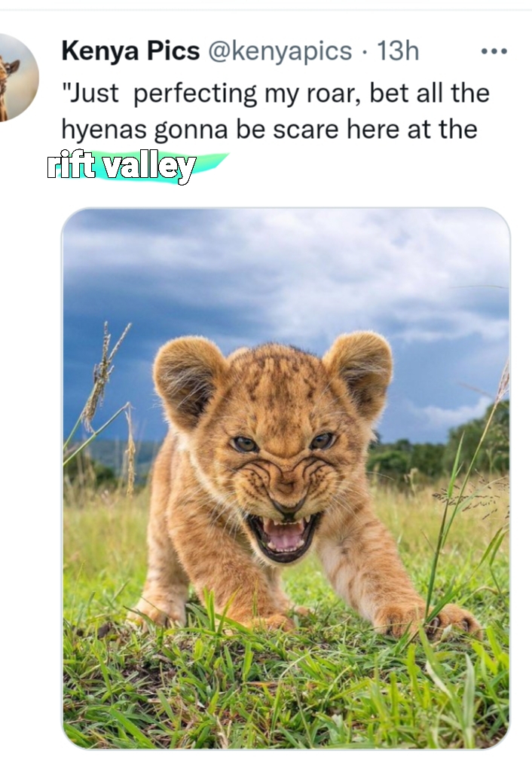Viewport: 532px width, 757px height.
Task: Click the lion cub's open roaring mouth
Action: point(283,536)
